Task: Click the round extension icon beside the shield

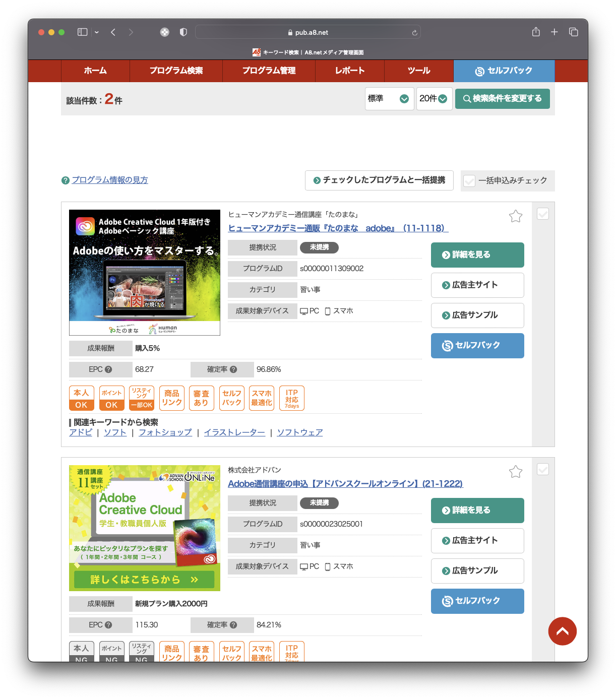Action: (x=164, y=32)
